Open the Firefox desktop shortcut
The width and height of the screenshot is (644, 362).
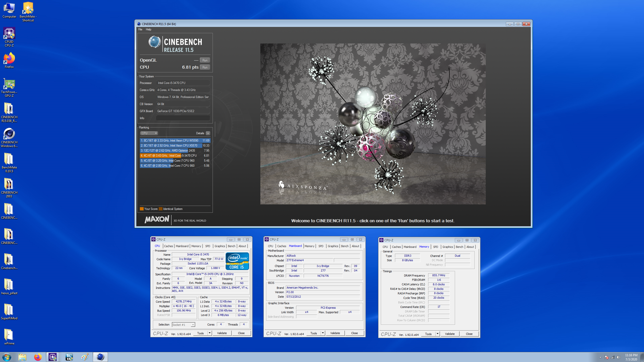9,60
